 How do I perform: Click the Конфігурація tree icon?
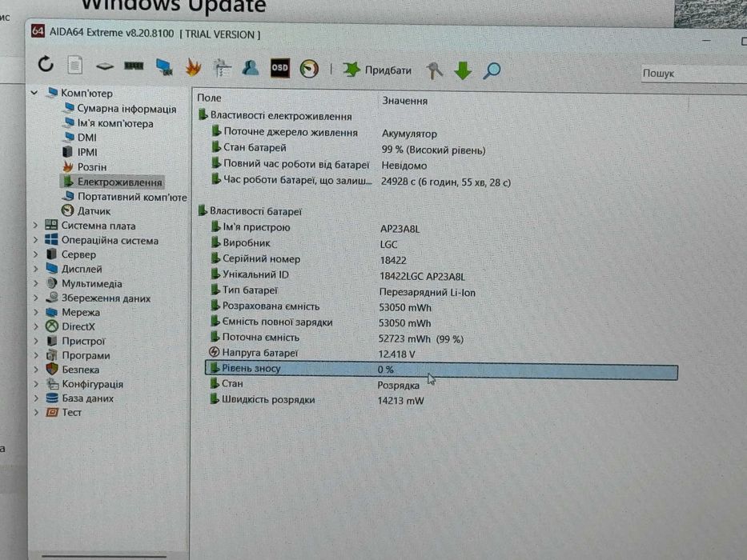click(x=52, y=384)
